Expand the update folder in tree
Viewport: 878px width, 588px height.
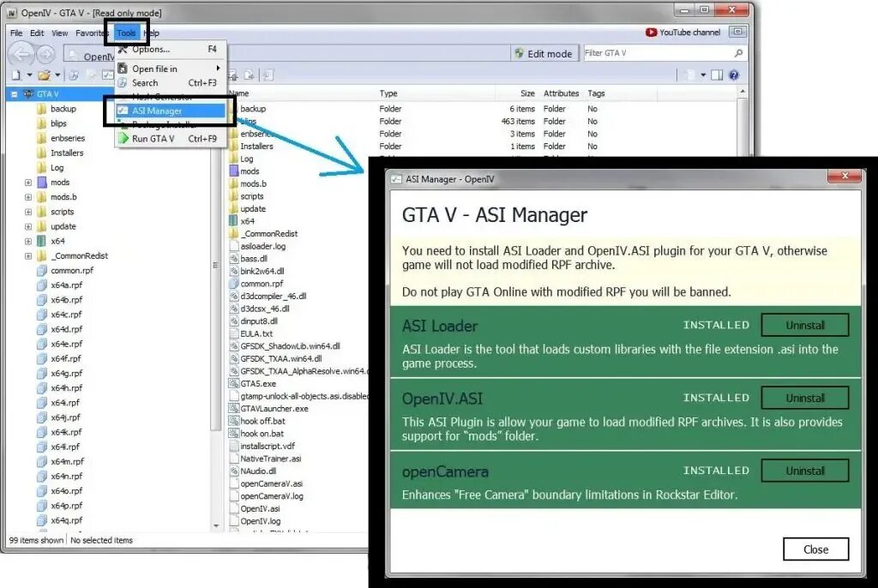click(28, 227)
